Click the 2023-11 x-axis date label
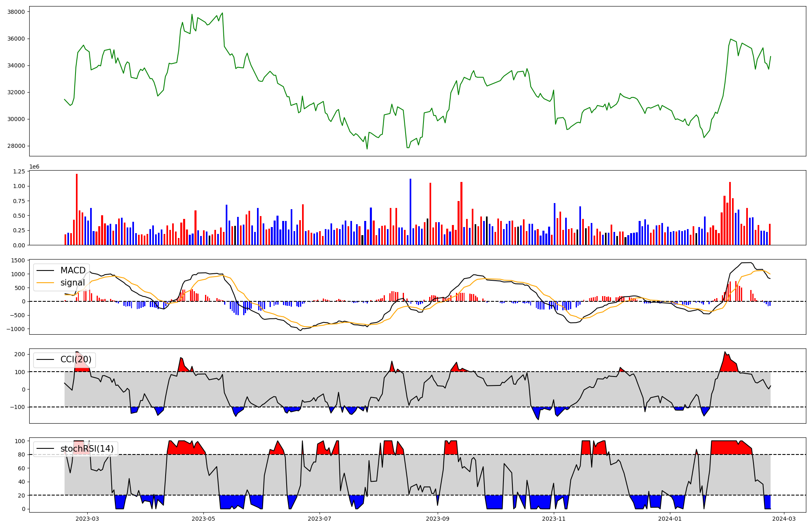 coord(554,519)
